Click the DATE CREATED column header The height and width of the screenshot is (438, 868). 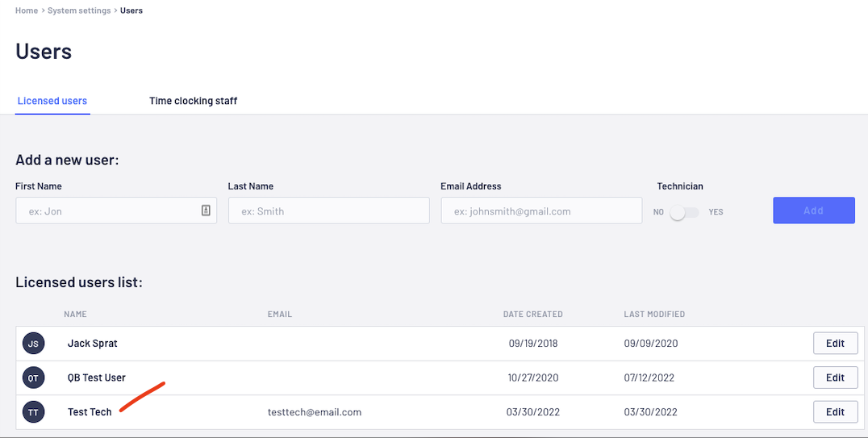coord(533,314)
